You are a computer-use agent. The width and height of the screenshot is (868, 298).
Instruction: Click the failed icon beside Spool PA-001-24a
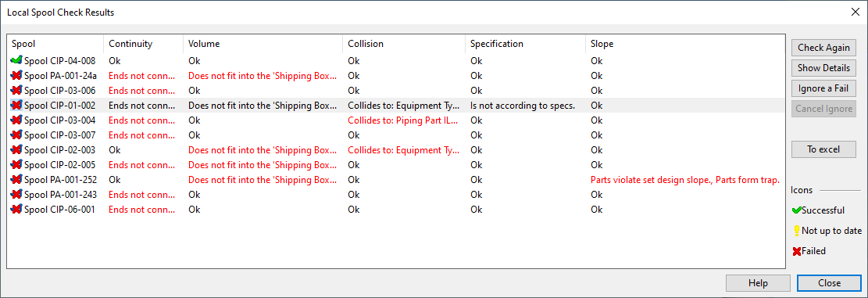click(x=16, y=75)
